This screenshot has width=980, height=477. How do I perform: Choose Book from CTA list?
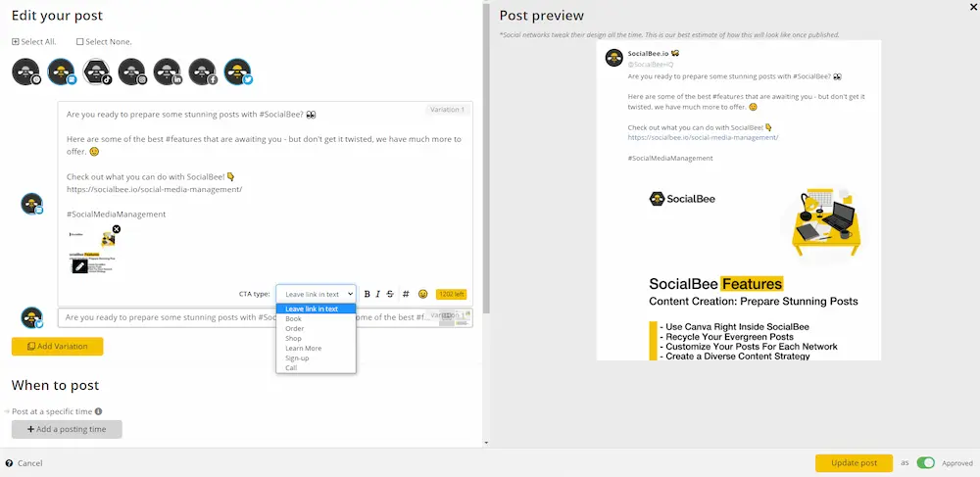point(317,318)
